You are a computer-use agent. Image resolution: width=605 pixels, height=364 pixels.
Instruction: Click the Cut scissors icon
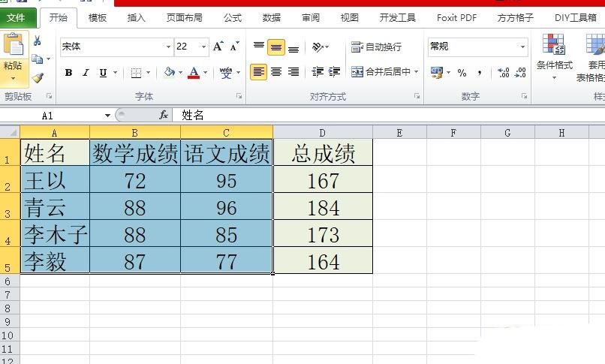click(38, 41)
